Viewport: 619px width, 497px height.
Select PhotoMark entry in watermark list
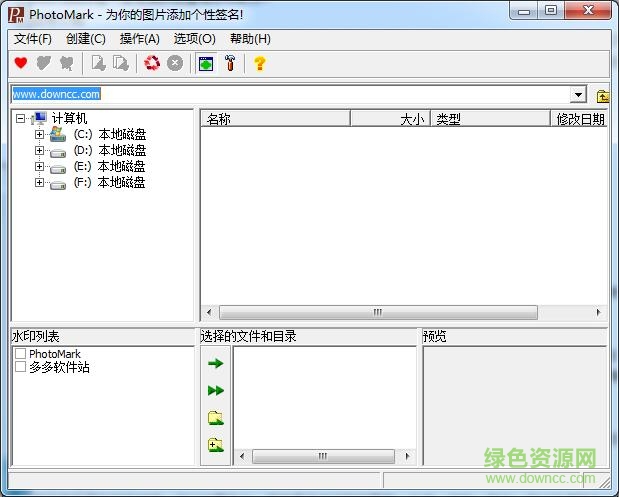(55, 354)
